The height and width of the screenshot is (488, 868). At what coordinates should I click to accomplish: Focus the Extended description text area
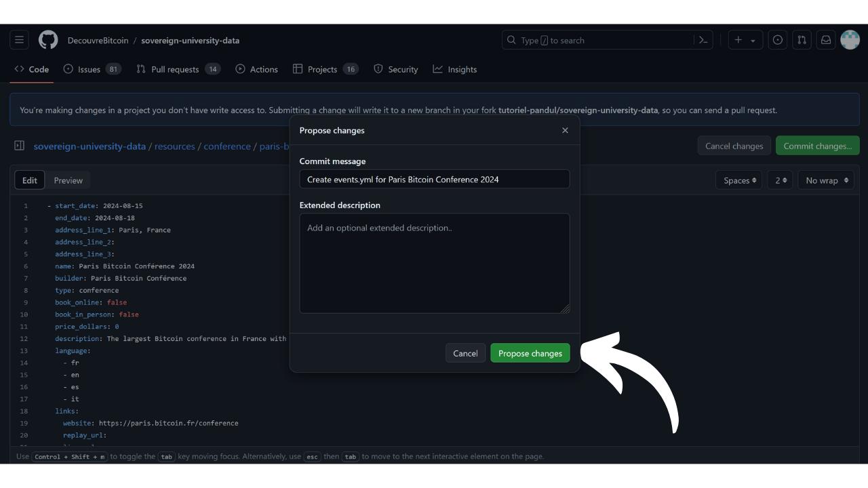(435, 264)
